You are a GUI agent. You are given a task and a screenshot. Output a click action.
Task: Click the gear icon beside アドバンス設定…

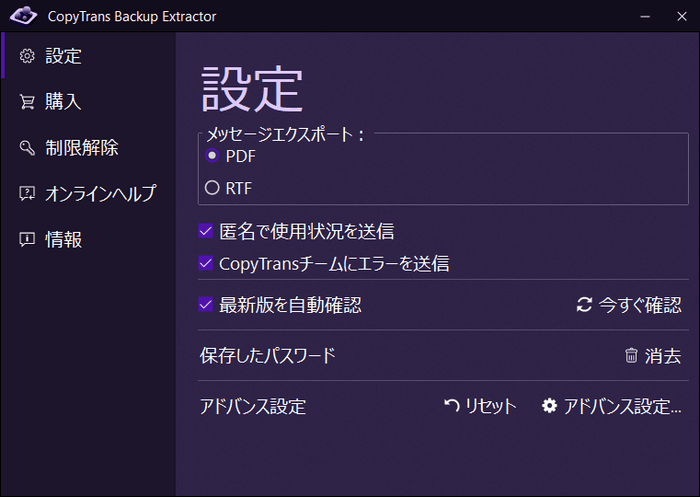(550, 406)
